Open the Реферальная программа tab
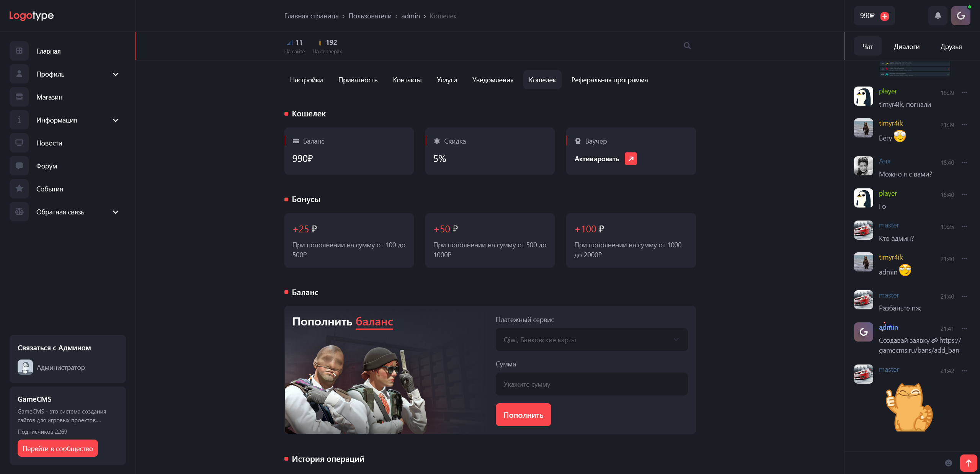The image size is (980, 474). (x=609, y=80)
